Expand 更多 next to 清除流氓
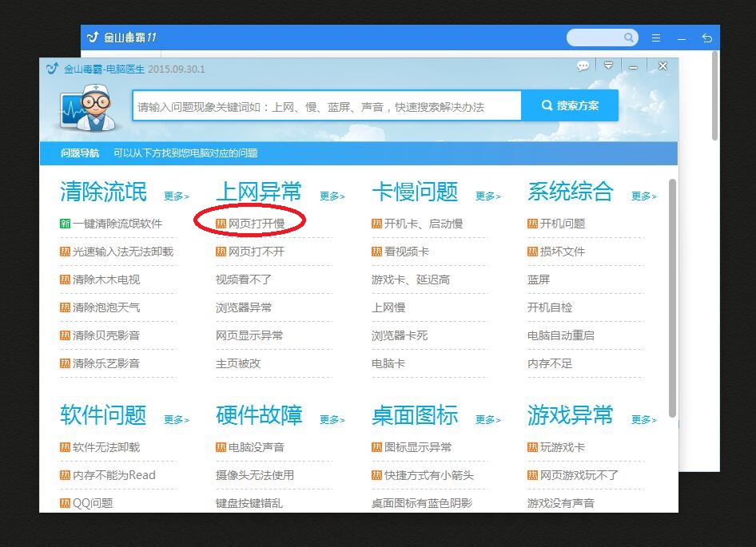Screen dimensions: 756x547 pyautogui.click(x=177, y=196)
